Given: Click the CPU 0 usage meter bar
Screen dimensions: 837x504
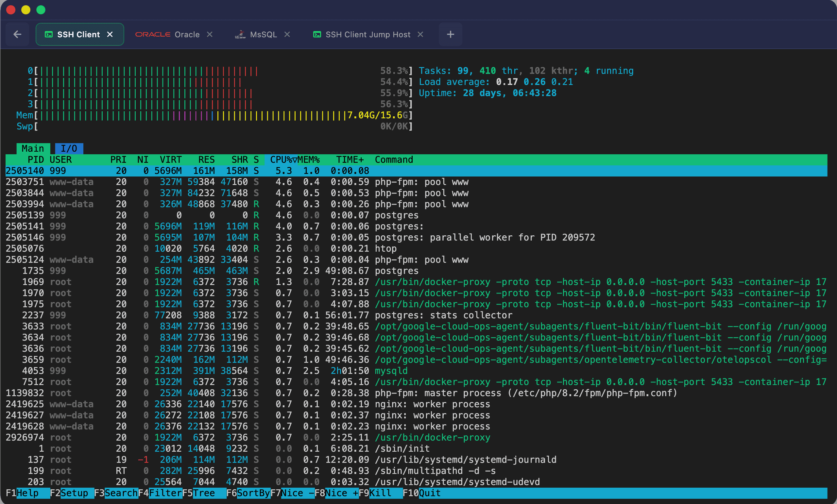Looking at the screenshot, I should click(x=220, y=71).
